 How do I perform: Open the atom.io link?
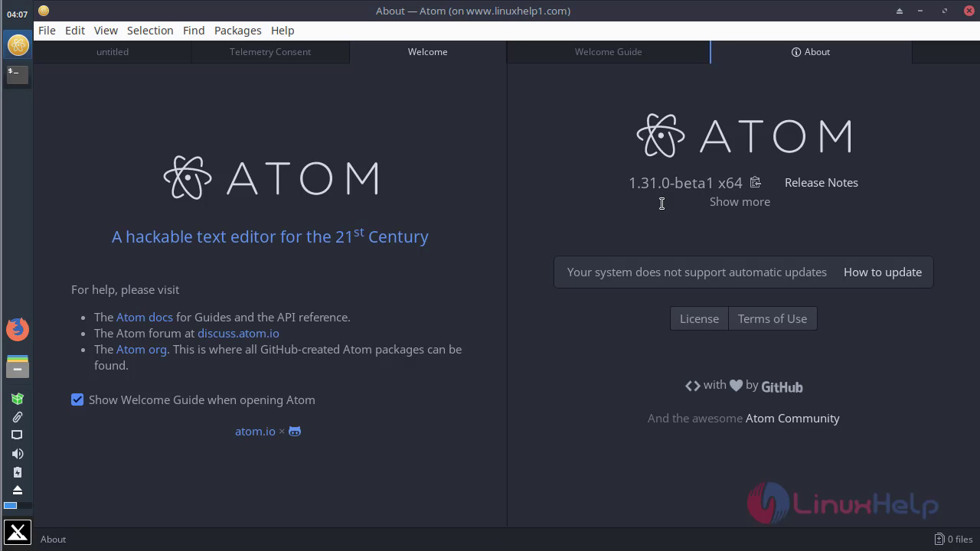click(255, 431)
